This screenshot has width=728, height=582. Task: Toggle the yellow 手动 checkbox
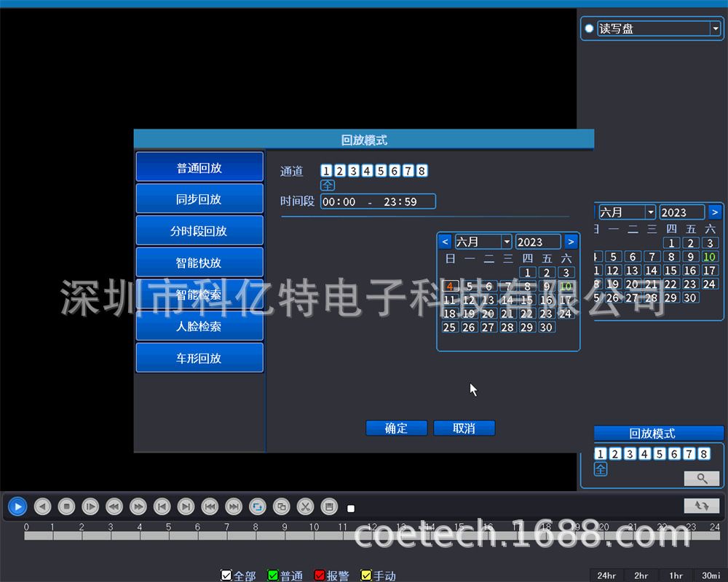(x=366, y=575)
